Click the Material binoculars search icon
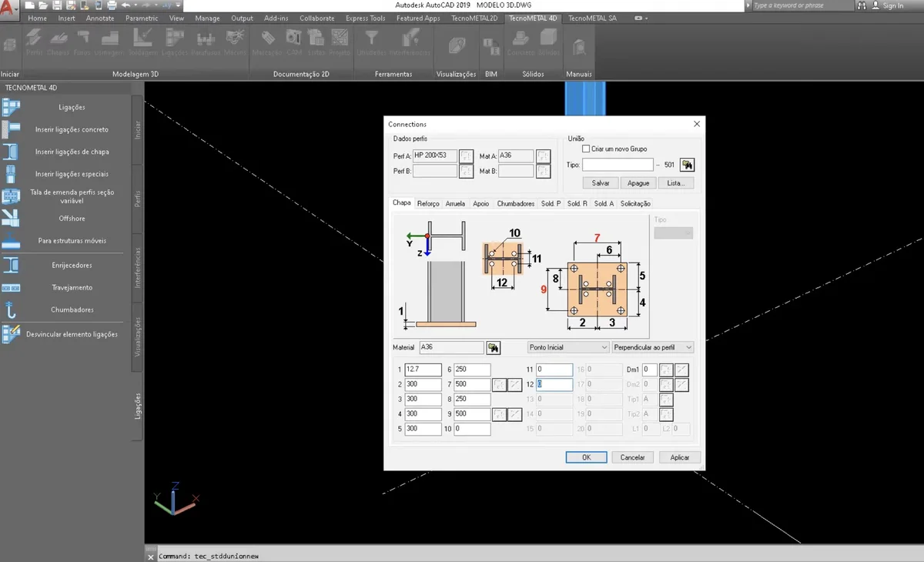This screenshot has height=562, width=924. pyautogui.click(x=493, y=347)
